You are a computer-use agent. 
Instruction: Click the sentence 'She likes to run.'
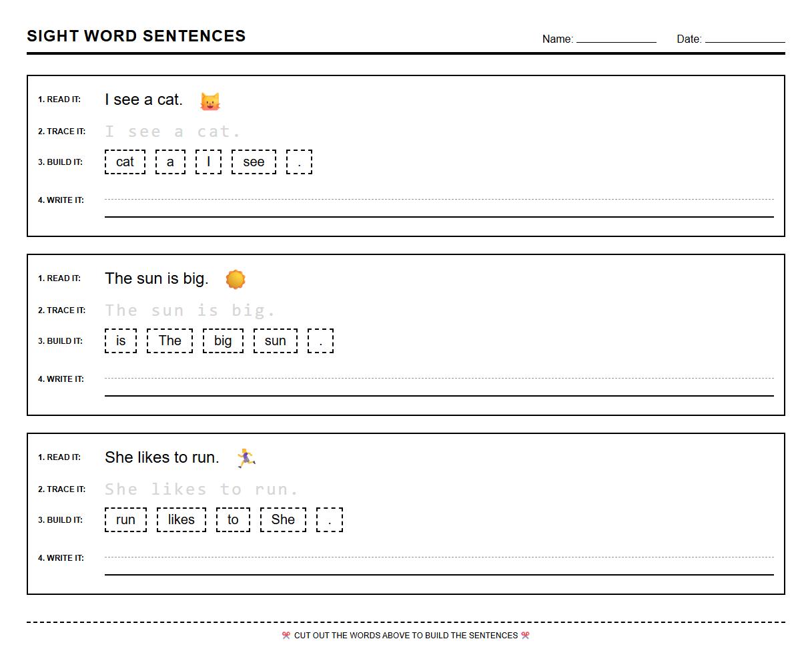[x=161, y=457]
